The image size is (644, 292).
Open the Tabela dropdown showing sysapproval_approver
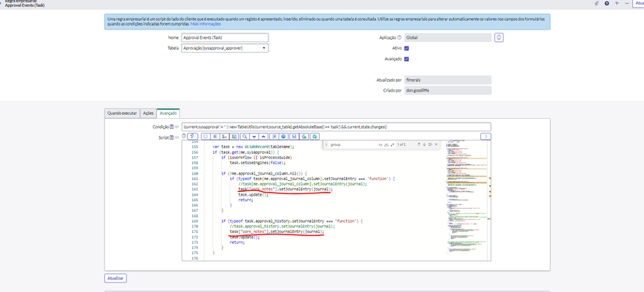(x=225, y=48)
